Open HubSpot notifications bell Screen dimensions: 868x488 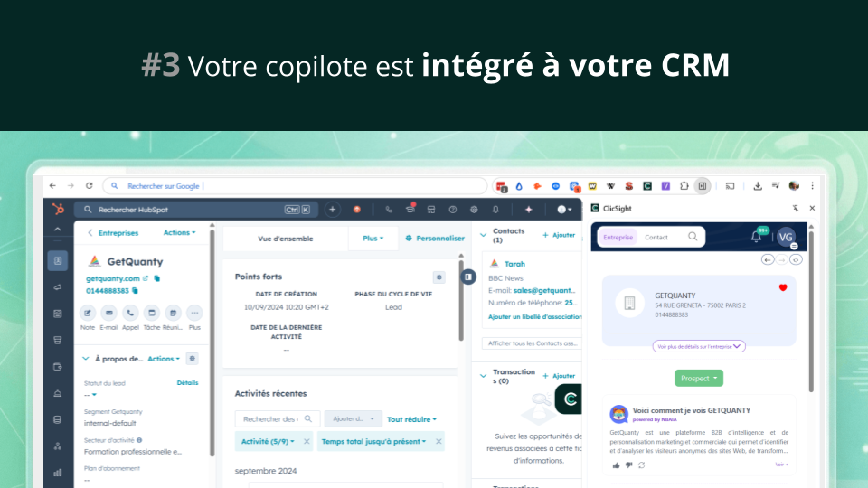pos(495,210)
